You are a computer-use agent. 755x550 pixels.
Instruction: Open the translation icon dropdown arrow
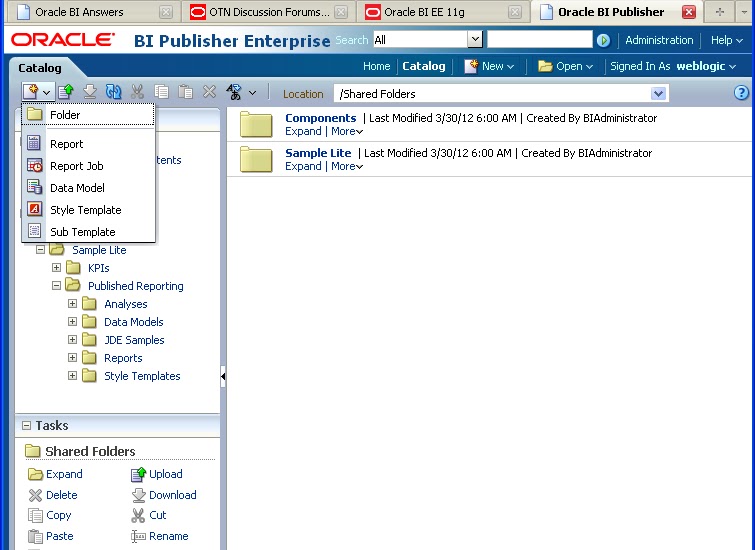(252, 92)
